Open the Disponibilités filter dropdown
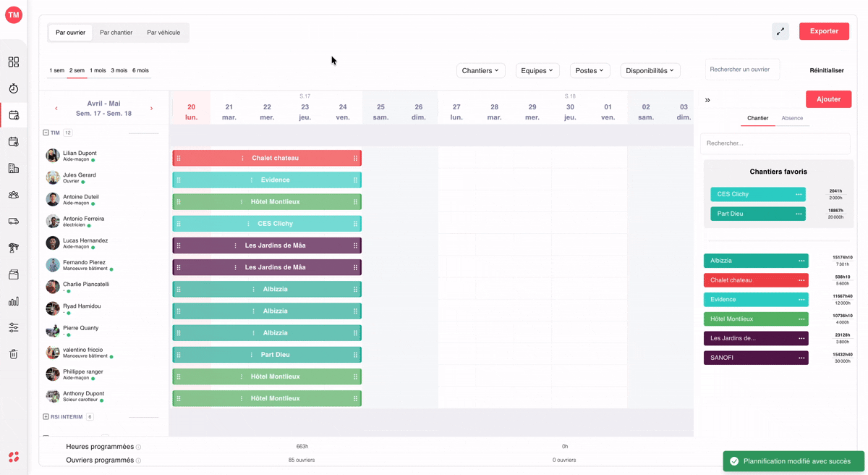The width and height of the screenshot is (868, 475). click(x=650, y=70)
